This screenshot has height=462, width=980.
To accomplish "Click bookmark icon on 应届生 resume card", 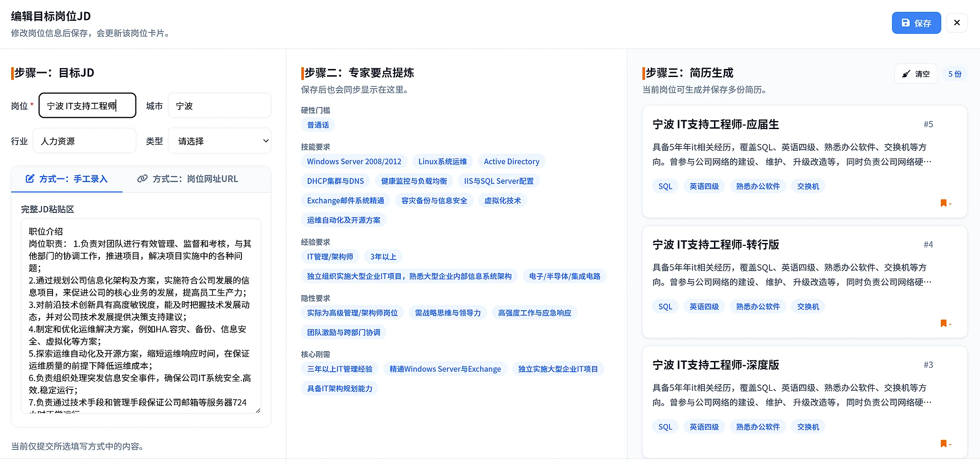I will [x=943, y=203].
